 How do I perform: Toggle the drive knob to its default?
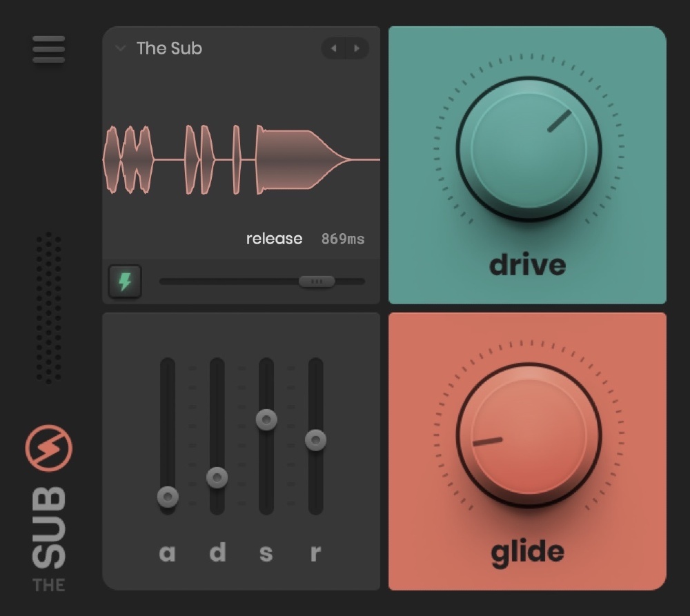(528, 148)
